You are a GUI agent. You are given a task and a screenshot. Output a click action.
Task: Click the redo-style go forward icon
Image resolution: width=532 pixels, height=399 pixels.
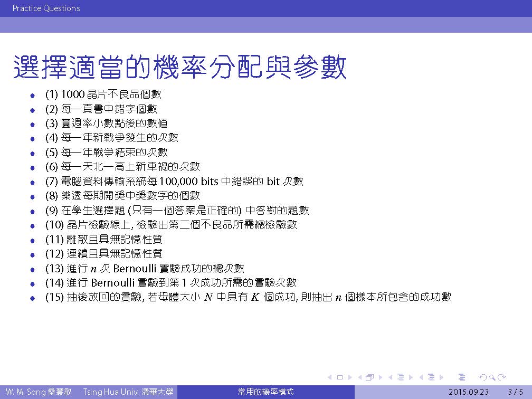502,377
